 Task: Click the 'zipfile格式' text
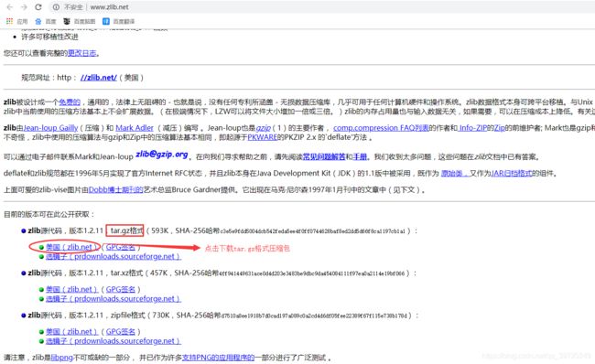128,316
